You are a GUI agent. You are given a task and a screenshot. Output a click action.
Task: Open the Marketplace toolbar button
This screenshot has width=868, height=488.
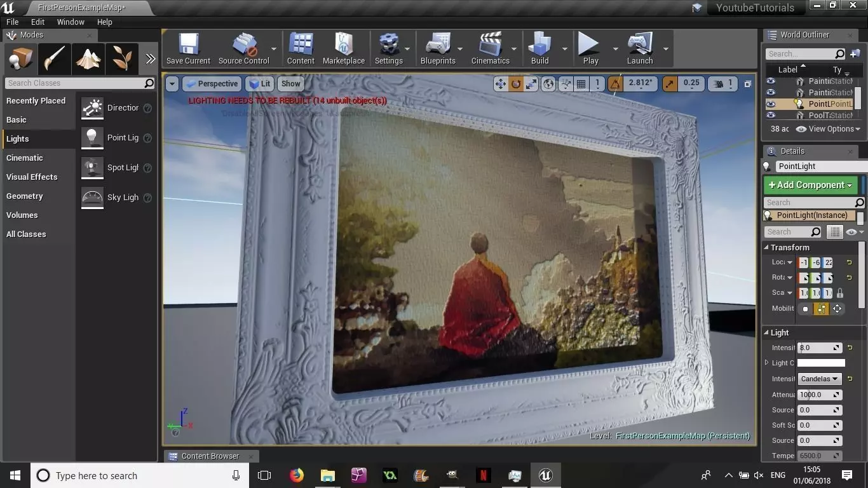pos(344,49)
